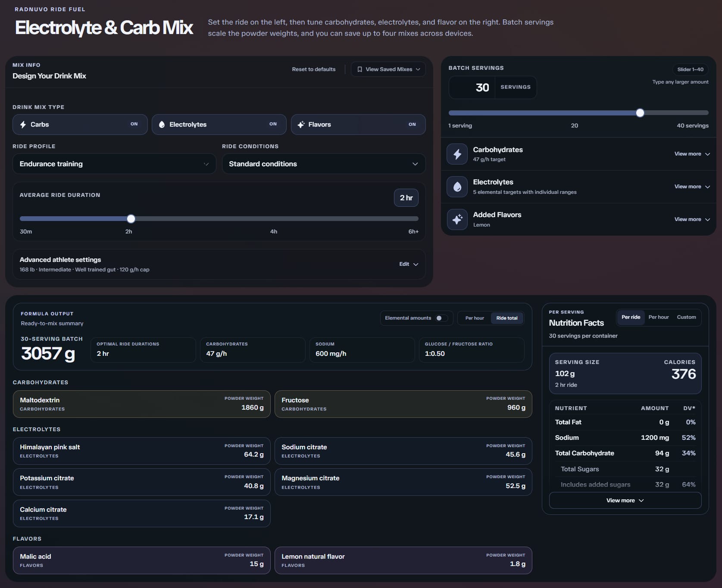Click the 4h mark on duration slider
This screenshot has height=588, width=722.
click(274, 232)
